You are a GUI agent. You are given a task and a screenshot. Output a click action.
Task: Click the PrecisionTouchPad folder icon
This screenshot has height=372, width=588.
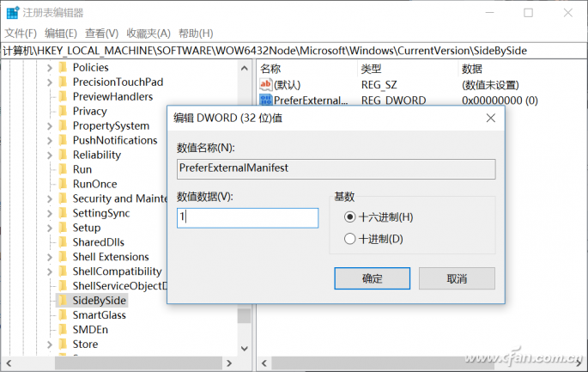click(x=63, y=82)
